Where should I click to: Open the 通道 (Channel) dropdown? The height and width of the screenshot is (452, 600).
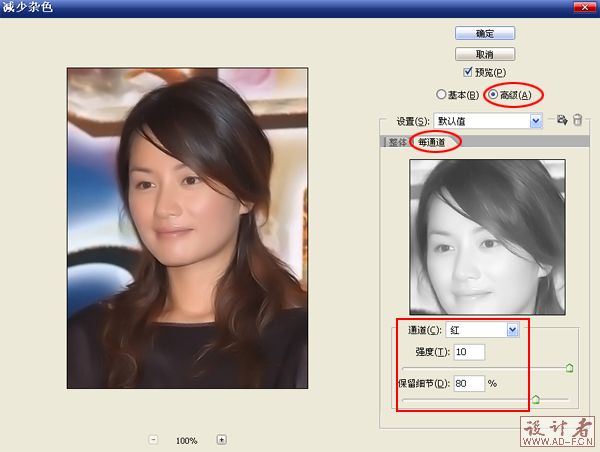[x=483, y=330]
